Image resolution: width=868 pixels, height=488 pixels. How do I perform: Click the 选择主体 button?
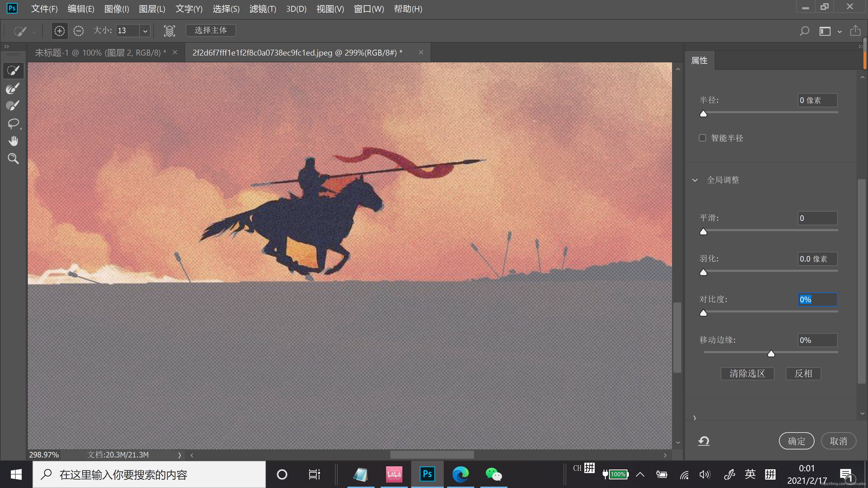(211, 31)
